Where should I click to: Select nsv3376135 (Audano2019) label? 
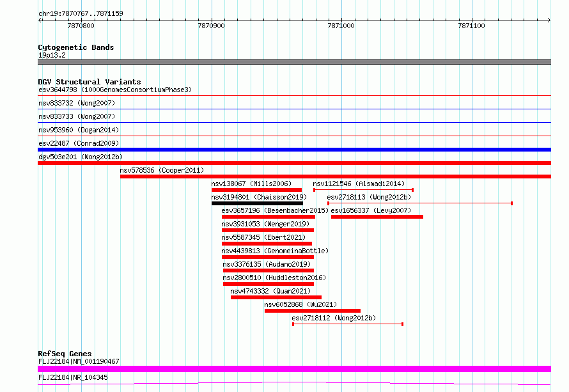pos(267,264)
